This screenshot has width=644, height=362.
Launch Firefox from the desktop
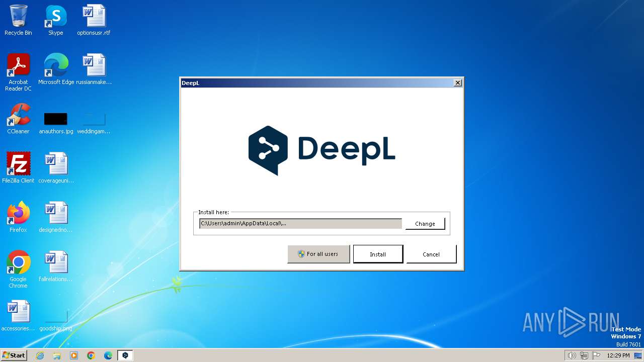click(18, 217)
